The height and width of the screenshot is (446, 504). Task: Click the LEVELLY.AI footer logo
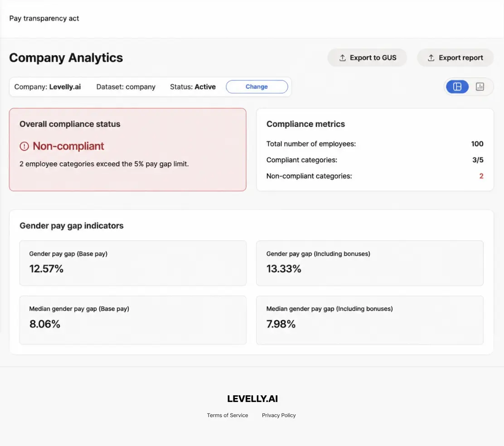point(252,399)
